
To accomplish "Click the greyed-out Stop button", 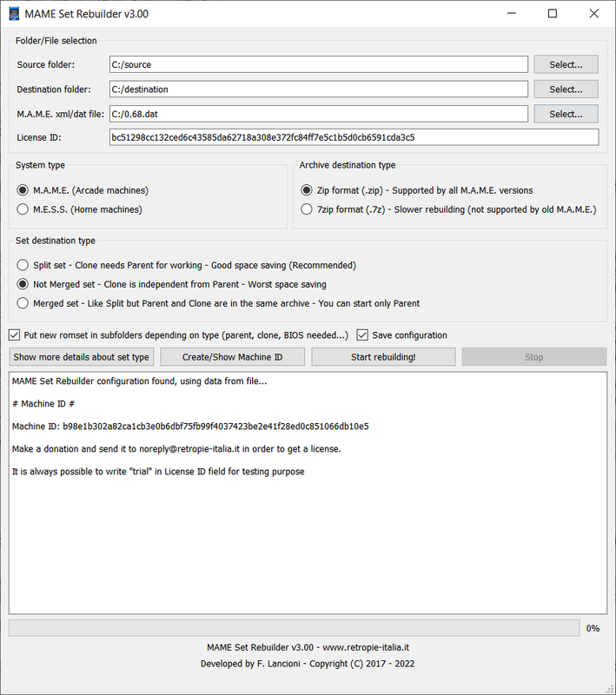I will 534,357.
